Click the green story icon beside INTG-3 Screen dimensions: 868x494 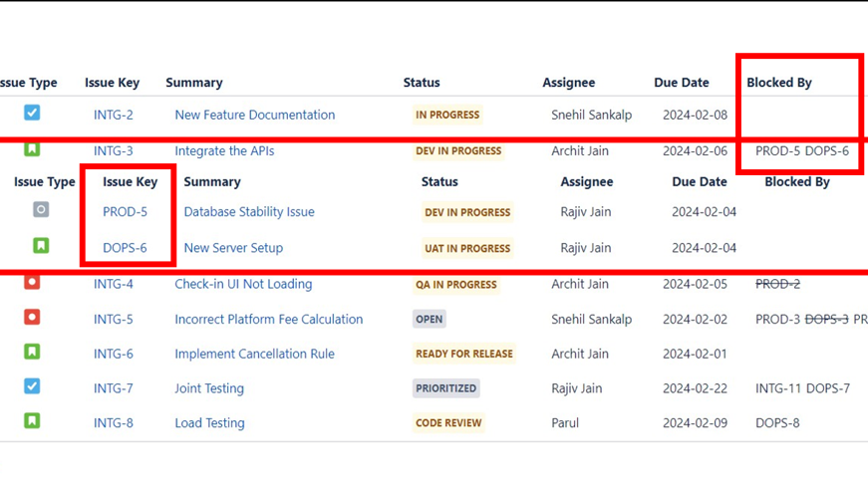click(32, 149)
